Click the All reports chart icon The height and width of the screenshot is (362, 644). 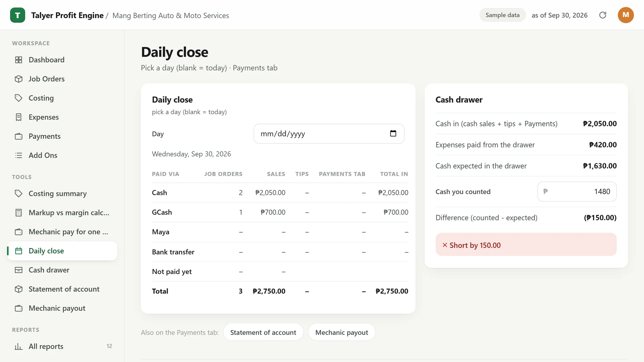(19, 346)
